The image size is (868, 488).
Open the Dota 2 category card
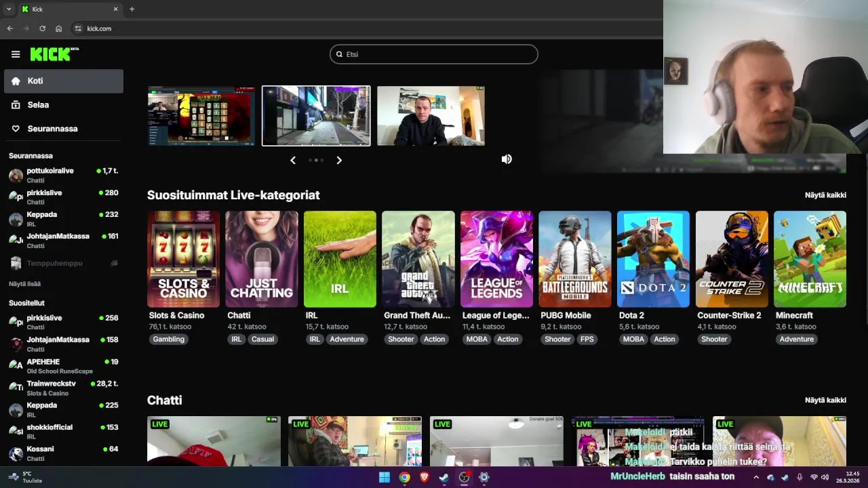(x=653, y=259)
